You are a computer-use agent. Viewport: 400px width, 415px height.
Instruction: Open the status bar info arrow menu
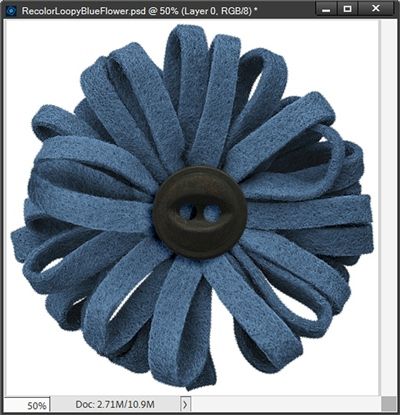pos(185,405)
